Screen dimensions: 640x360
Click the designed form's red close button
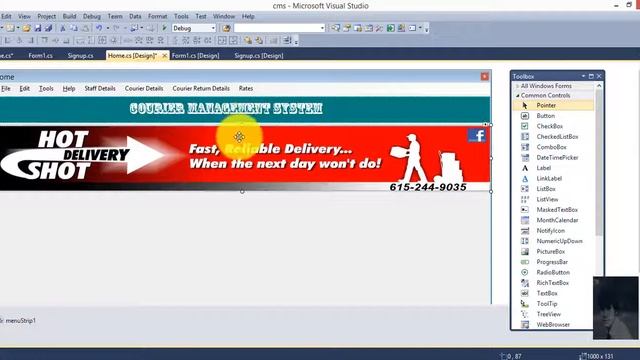pos(484,77)
